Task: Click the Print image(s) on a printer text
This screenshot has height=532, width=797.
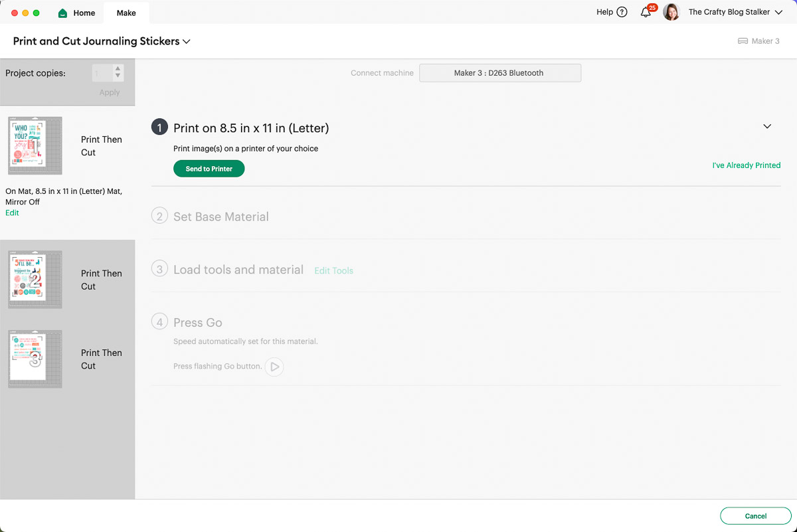Action: (x=246, y=149)
